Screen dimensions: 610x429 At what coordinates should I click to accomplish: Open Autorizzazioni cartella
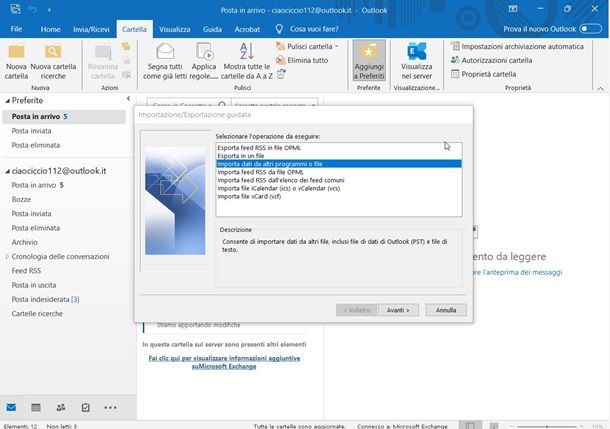point(491,60)
